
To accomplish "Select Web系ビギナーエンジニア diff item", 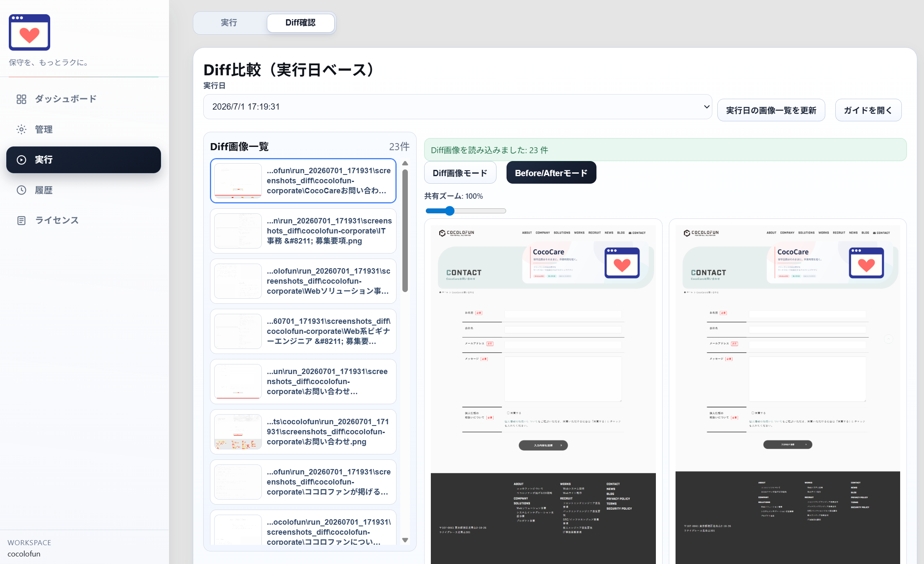I will (303, 331).
